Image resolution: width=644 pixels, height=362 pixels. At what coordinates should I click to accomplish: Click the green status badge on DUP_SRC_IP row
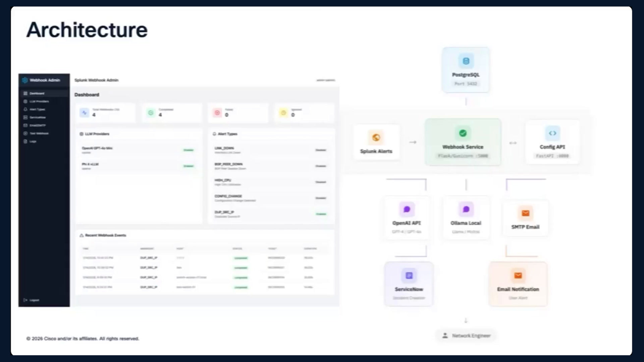pos(321,214)
